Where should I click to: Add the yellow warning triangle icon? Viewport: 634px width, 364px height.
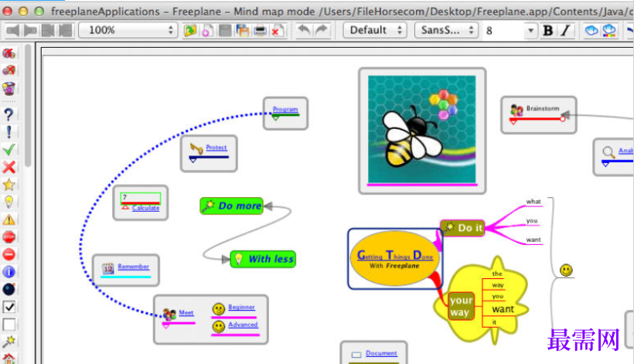pyautogui.click(x=9, y=219)
